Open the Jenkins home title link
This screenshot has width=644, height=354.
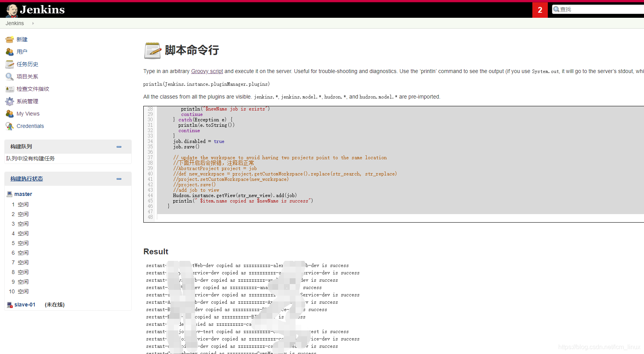point(42,10)
